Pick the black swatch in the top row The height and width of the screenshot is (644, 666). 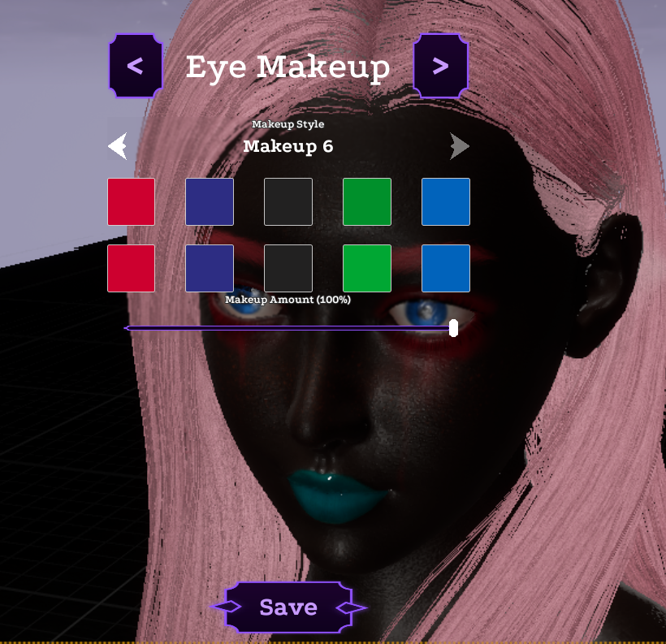(288, 201)
